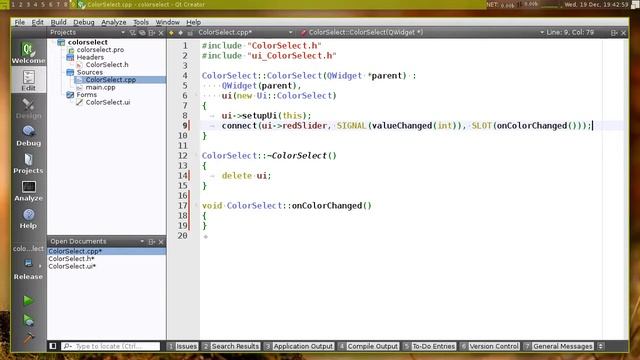Open the File menu

20,22
